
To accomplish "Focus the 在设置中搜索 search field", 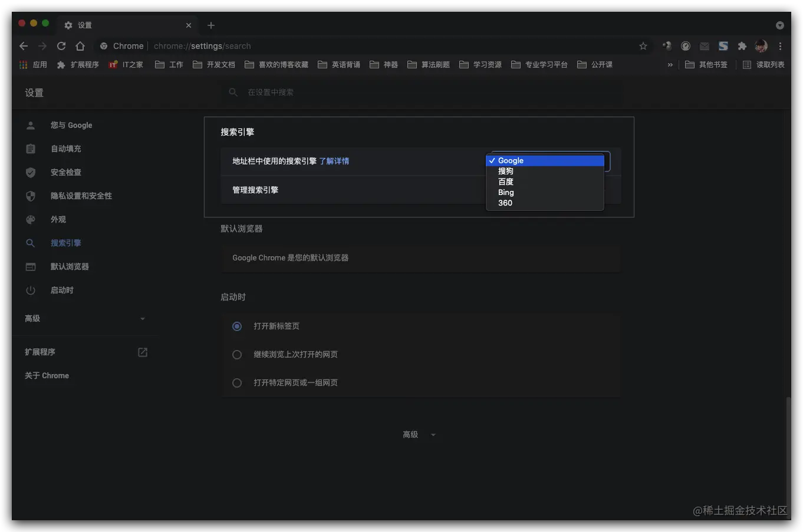I will [x=422, y=92].
